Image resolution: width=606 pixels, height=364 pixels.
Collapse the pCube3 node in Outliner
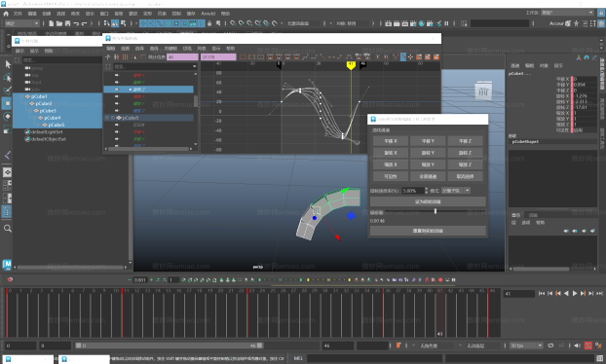click(x=31, y=111)
